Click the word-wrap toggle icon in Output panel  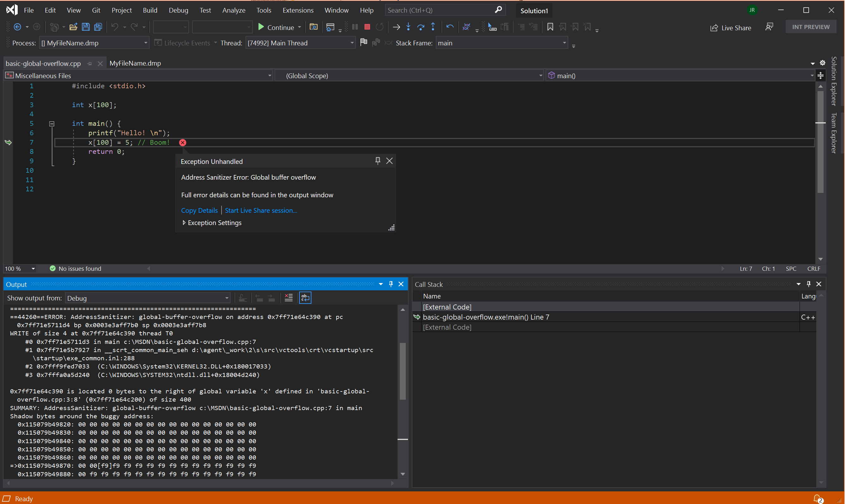tap(306, 298)
